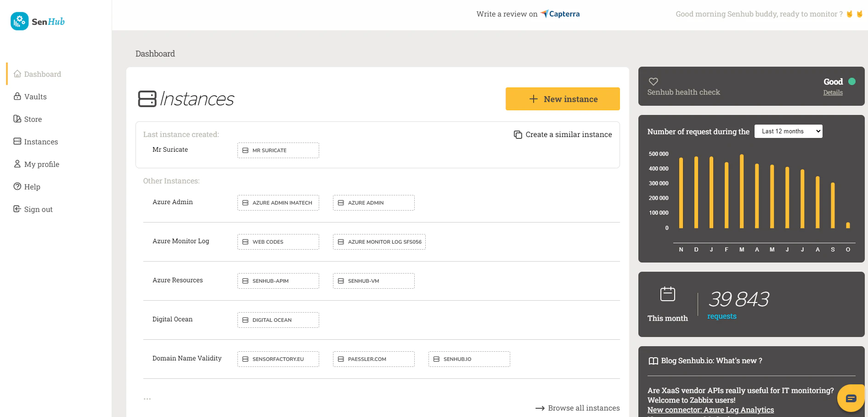Image resolution: width=868 pixels, height=417 pixels.
Task: Open My profile settings
Action: (x=42, y=164)
